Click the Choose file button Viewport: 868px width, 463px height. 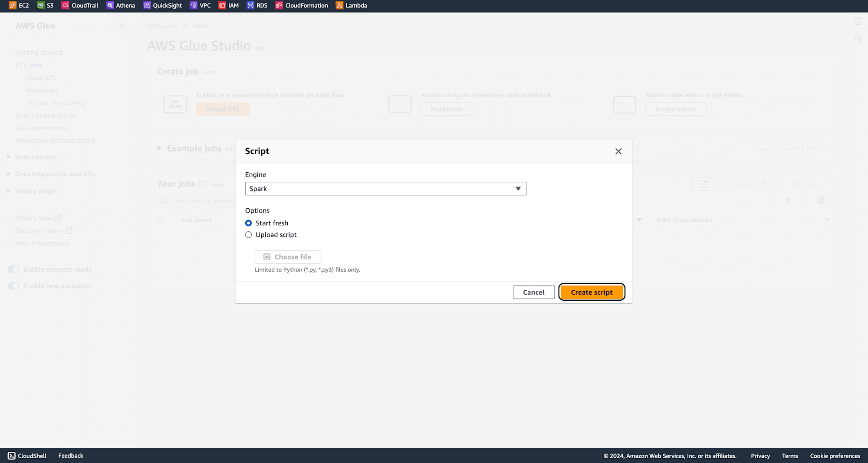288,257
